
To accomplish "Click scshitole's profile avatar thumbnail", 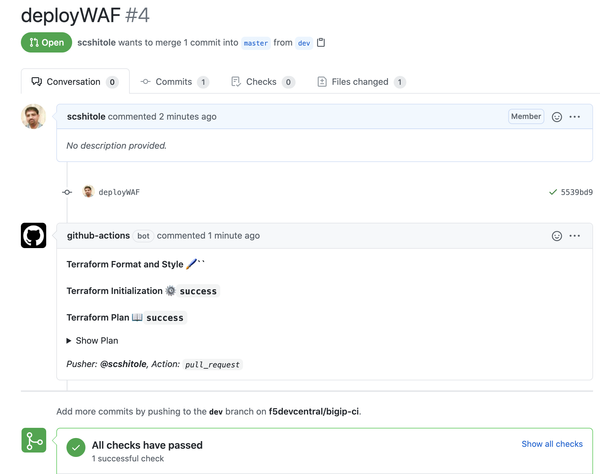I will (x=33, y=117).
